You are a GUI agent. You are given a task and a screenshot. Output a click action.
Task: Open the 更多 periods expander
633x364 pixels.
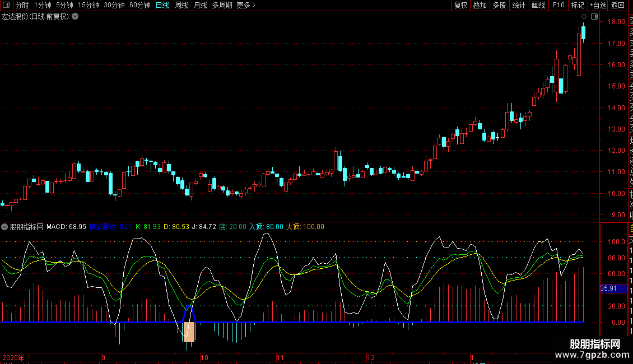246,5
